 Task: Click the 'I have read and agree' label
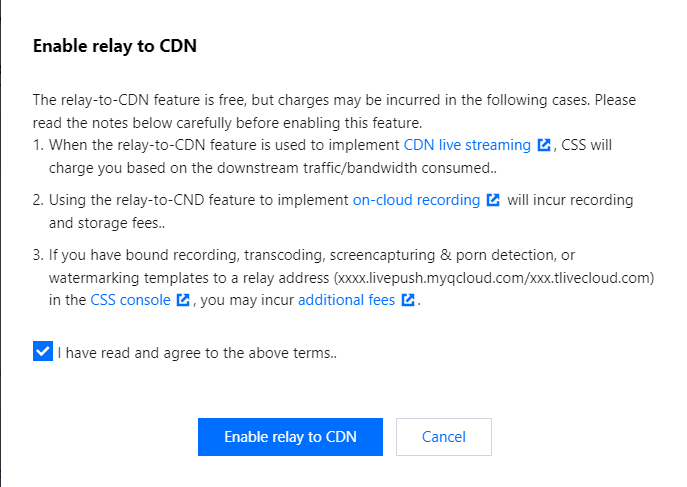(196, 352)
